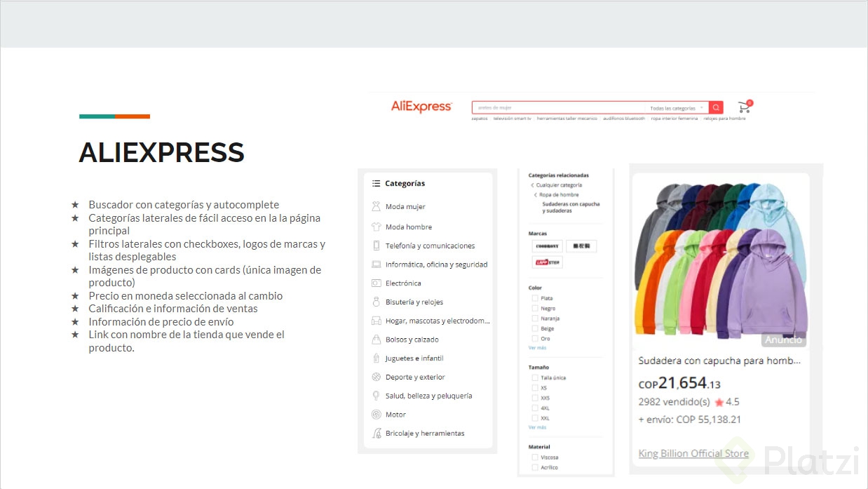The height and width of the screenshot is (489, 868).
Task: Click the ring icon beside Bisutería y relojes
Action: (x=377, y=302)
